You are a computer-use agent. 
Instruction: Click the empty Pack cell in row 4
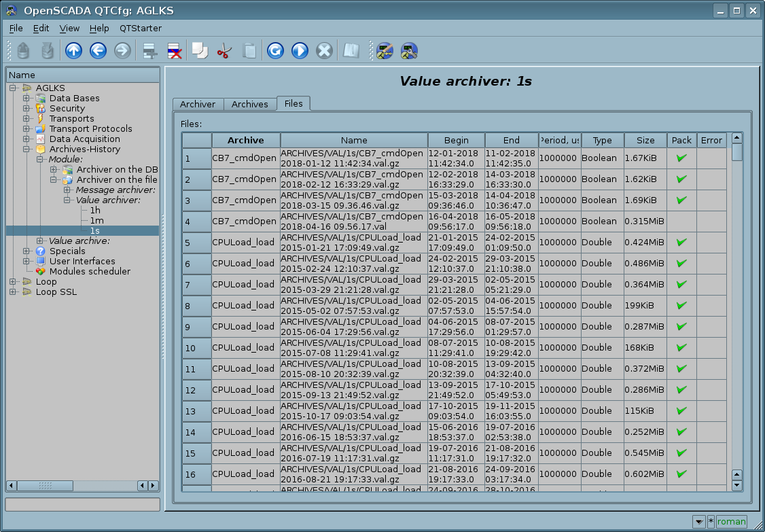[x=681, y=221]
